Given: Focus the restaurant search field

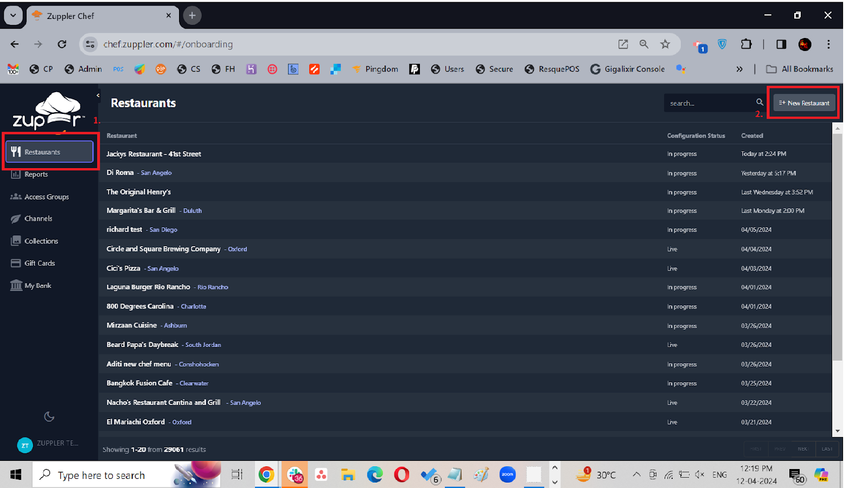Looking at the screenshot, I should (x=710, y=103).
